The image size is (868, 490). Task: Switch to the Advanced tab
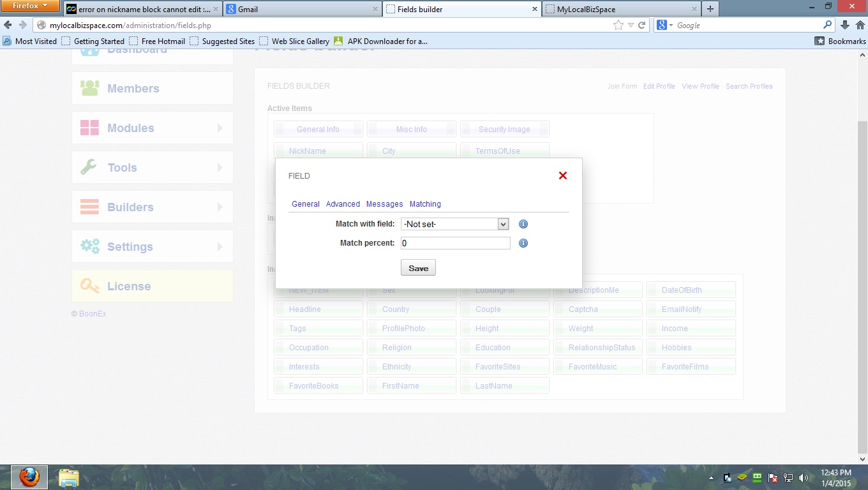click(x=343, y=204)
